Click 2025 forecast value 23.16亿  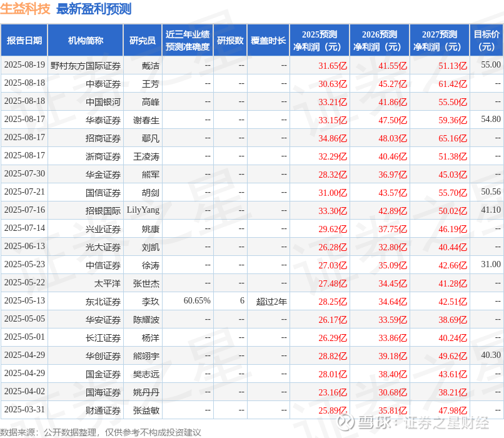333,393
